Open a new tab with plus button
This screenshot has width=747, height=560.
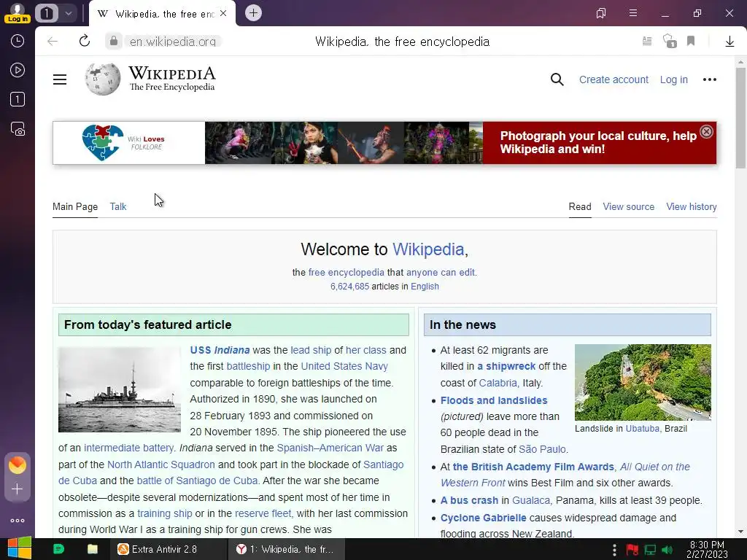[253, 13]
